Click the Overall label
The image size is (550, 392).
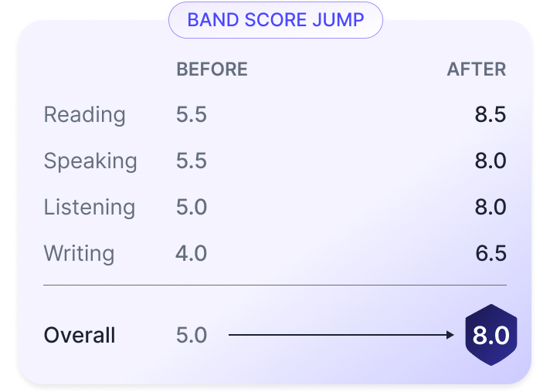pyautogui.click(x=80, y=336)
